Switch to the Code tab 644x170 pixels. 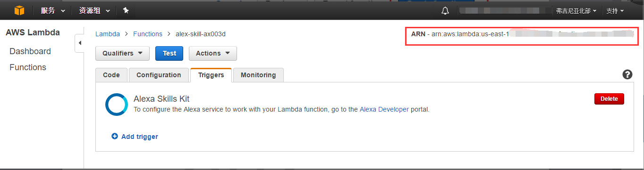point(111,75)
